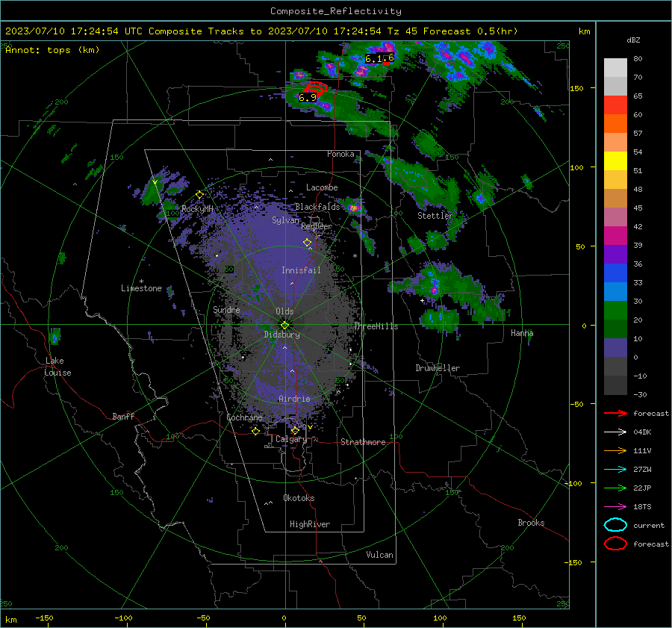Click the Hanna town label
Viewport: 672px width, 628px height.
point(522,333)
